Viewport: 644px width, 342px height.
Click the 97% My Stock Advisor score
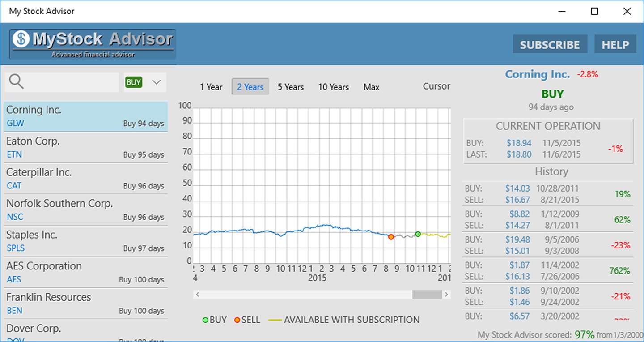click(x=585, y=334)
